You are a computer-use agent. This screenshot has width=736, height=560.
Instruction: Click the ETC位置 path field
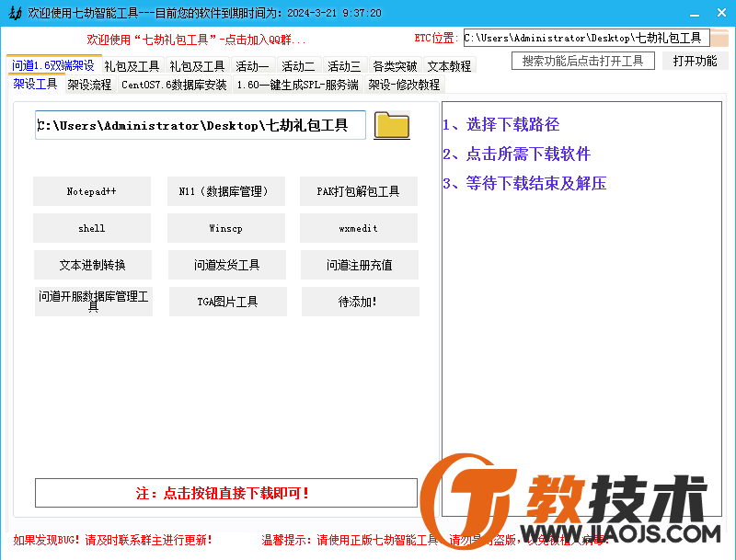(x=586, y=38)
